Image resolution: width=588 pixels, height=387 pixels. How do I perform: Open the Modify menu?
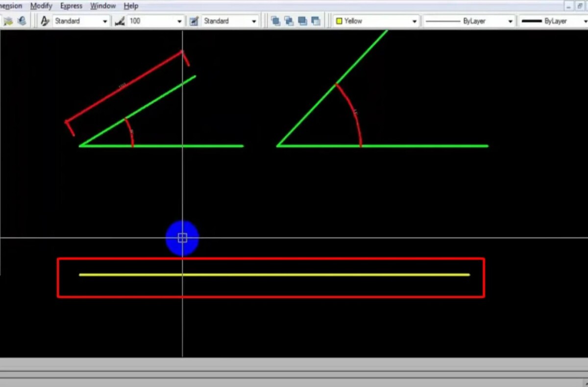point(41,5)
